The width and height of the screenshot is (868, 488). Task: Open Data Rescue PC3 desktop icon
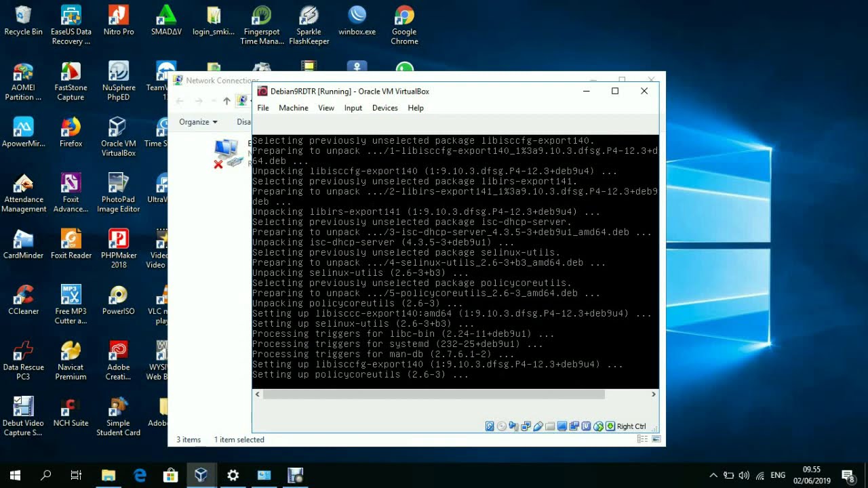point(23,361)
